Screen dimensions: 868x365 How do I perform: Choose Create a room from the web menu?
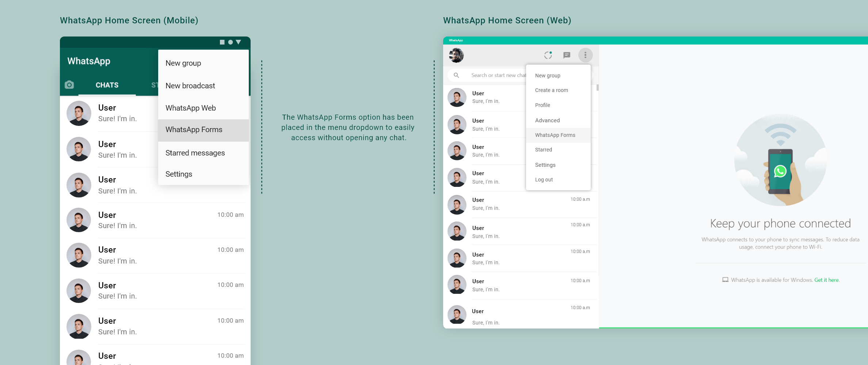point(551,90)
